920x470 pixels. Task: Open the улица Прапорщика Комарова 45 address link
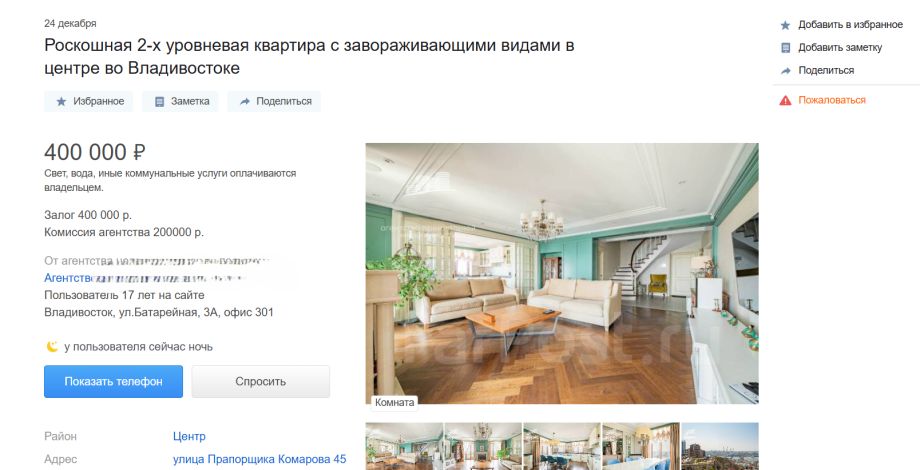pyautogui.click(x=259, y=459)
